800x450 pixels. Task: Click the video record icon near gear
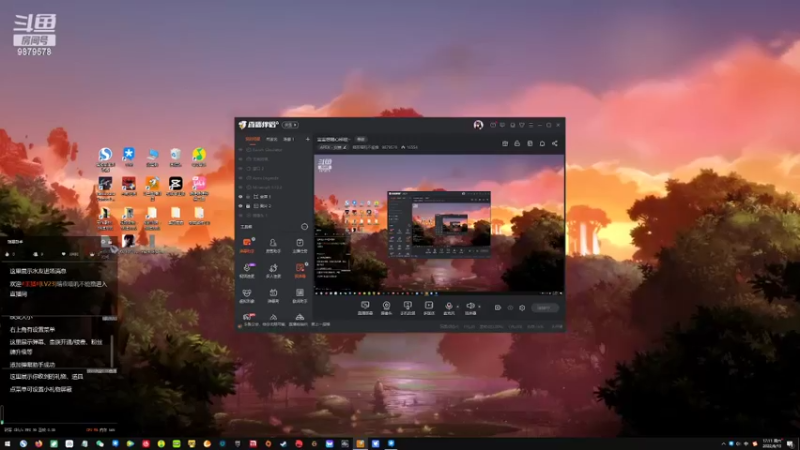click(497, 308)
